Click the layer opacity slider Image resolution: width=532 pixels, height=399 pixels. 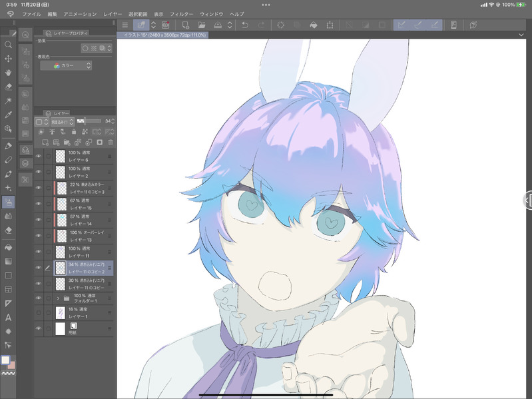[x=89, y=121]
